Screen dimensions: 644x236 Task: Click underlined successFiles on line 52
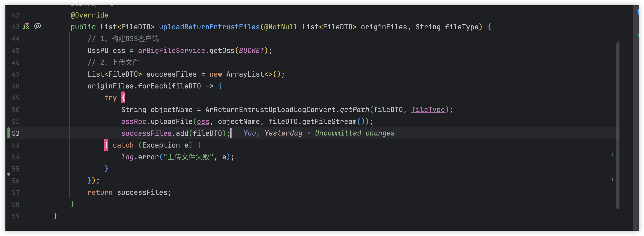tap(146, 133)
